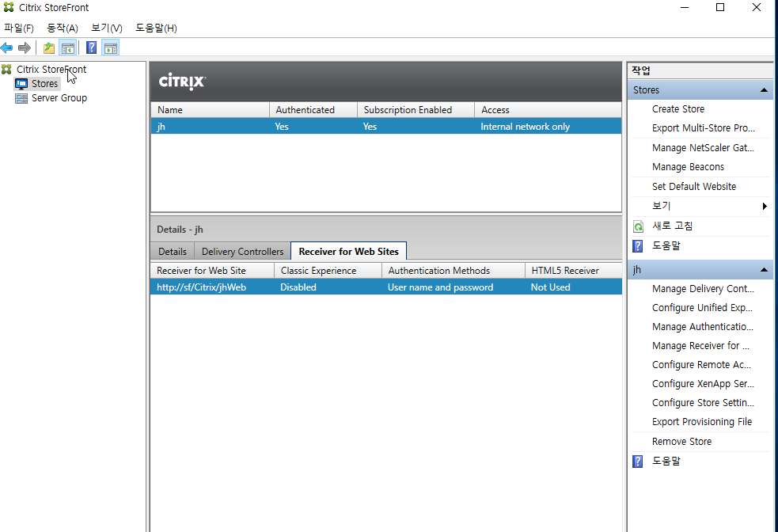
Task: Collapse the Stores actions section arrow
Action: tap(764, 90)
